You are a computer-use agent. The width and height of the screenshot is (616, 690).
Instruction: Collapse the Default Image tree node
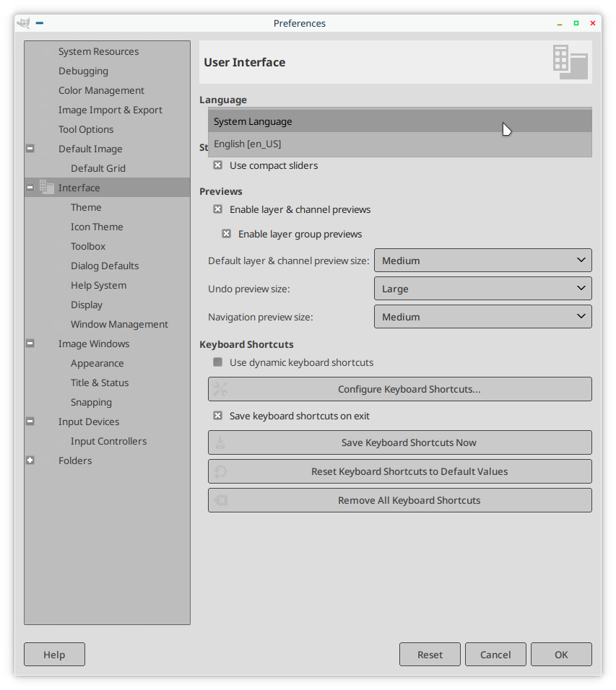point(30,148)
